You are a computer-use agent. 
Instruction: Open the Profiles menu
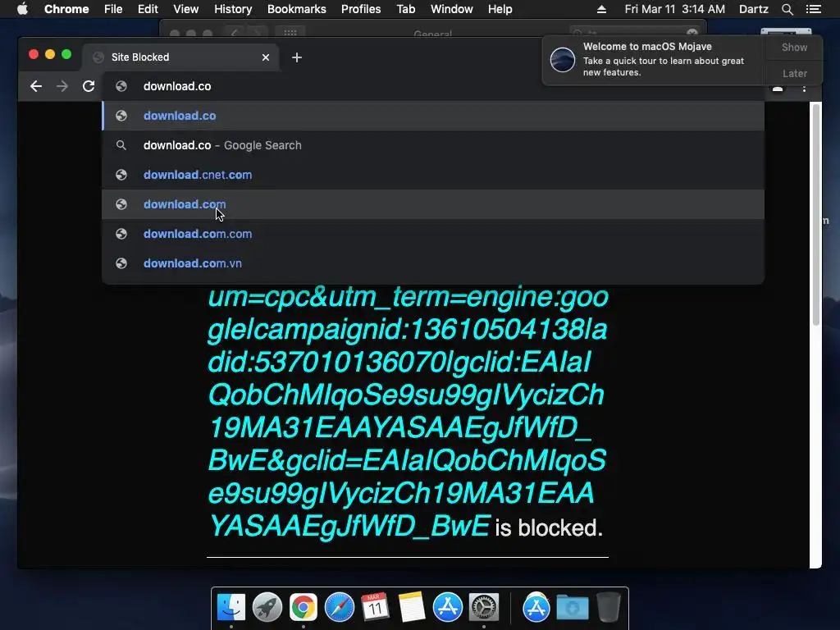[361, 9]
